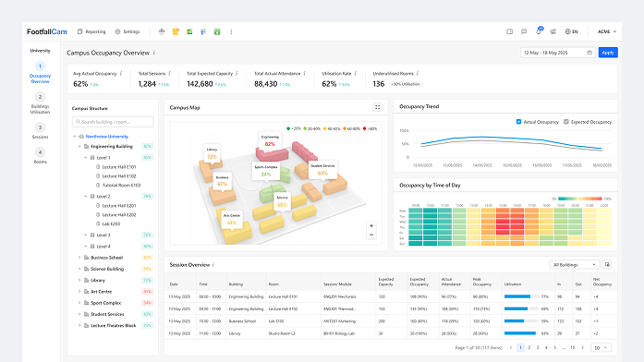Select Lab E203 in tree

pyautogui.click(x=111, y=224)
